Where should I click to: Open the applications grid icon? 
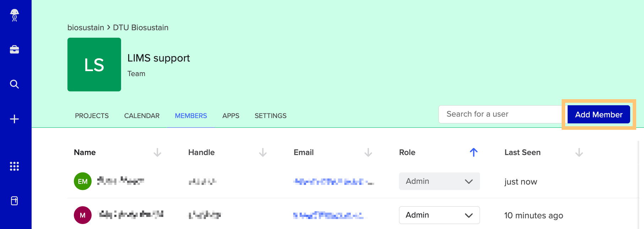[15, 166]
